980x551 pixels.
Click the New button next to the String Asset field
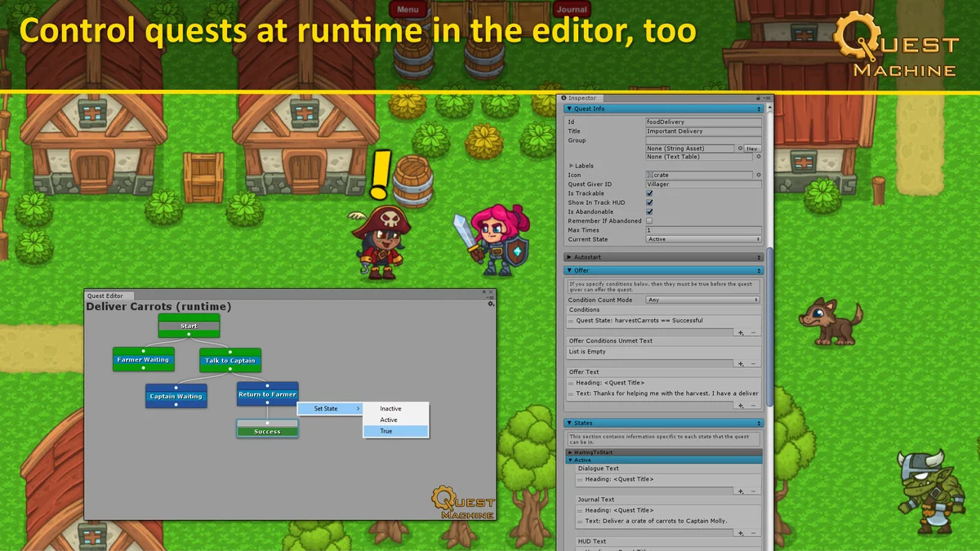click(752, 148)
